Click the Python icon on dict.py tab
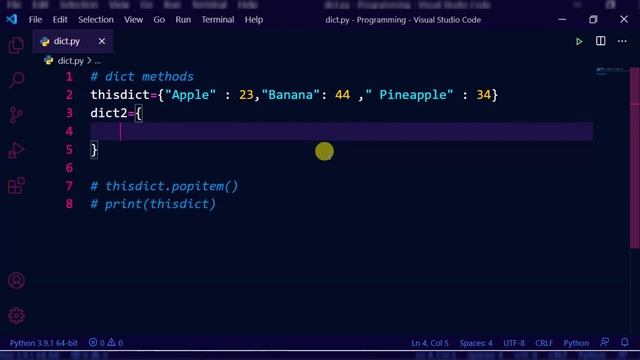Viewport: 640px width, 360px height. coord(44,41)
